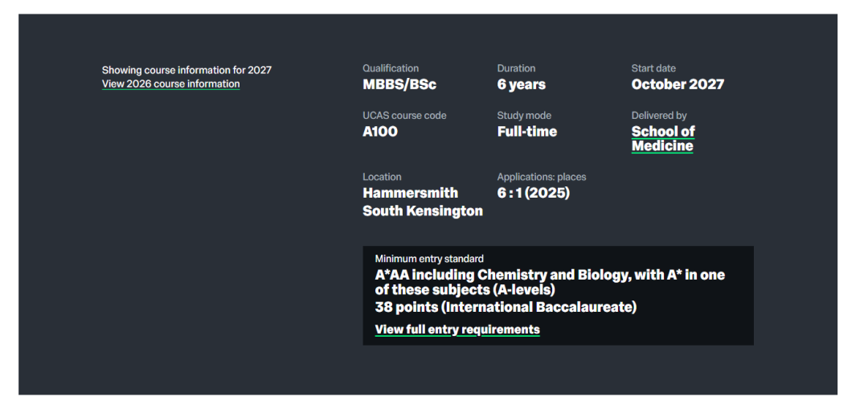The image size is (868, 409).
Task: Click the October 2027 start date
Action: (678, 84)
